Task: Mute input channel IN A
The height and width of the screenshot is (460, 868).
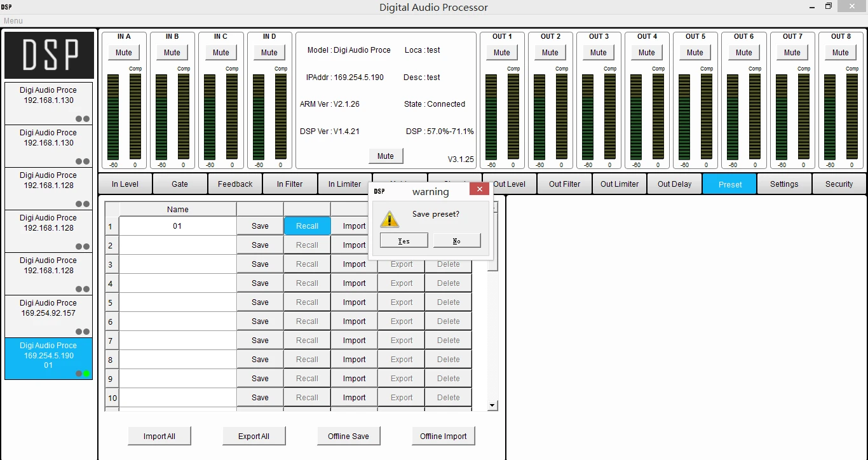Action: [x=124, y=52]
